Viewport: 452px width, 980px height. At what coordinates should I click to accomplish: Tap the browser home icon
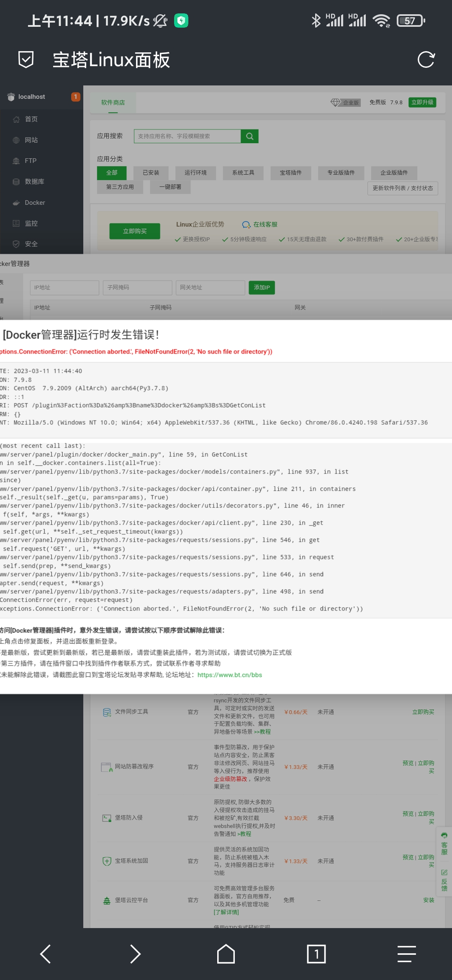(x=226, y=954)
